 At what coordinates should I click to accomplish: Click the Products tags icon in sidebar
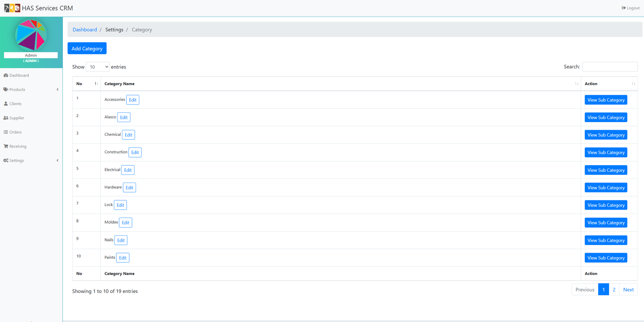coord(6,89)
